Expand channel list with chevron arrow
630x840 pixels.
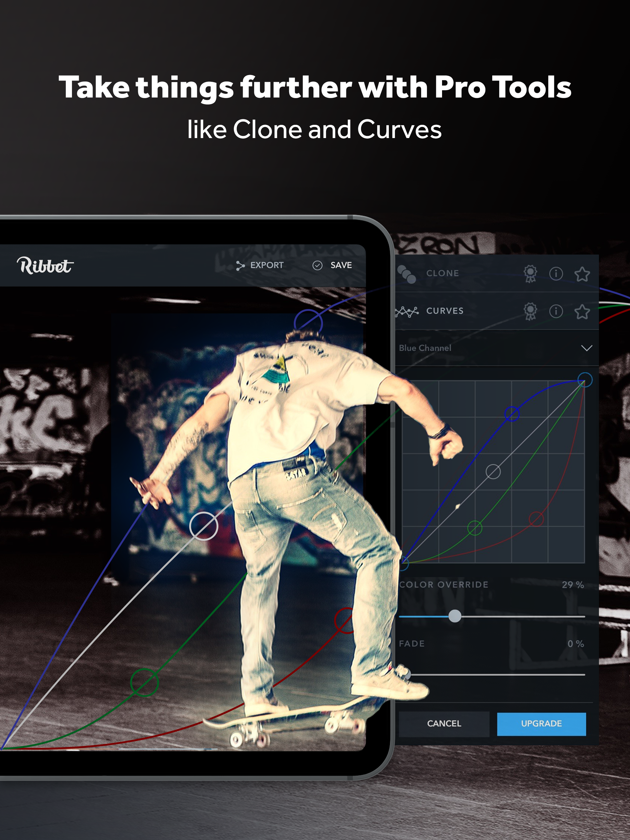(x=587, y=348)
